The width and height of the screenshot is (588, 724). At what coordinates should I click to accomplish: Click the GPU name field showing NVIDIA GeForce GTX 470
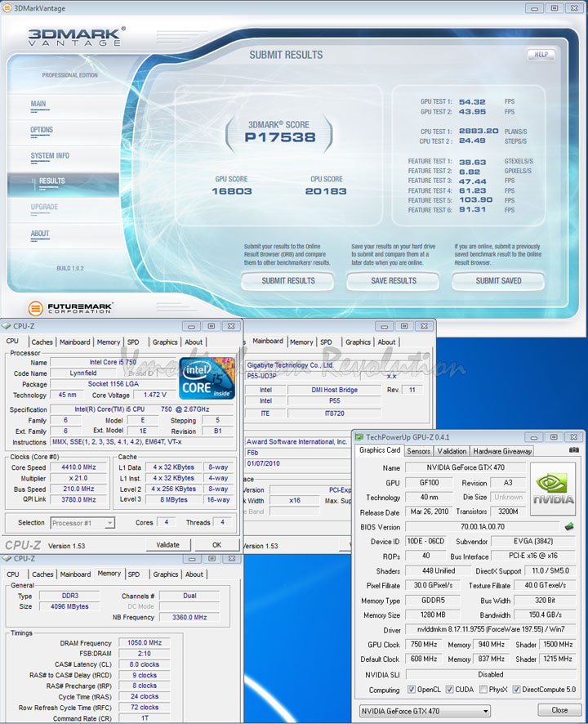coord(465,467)
